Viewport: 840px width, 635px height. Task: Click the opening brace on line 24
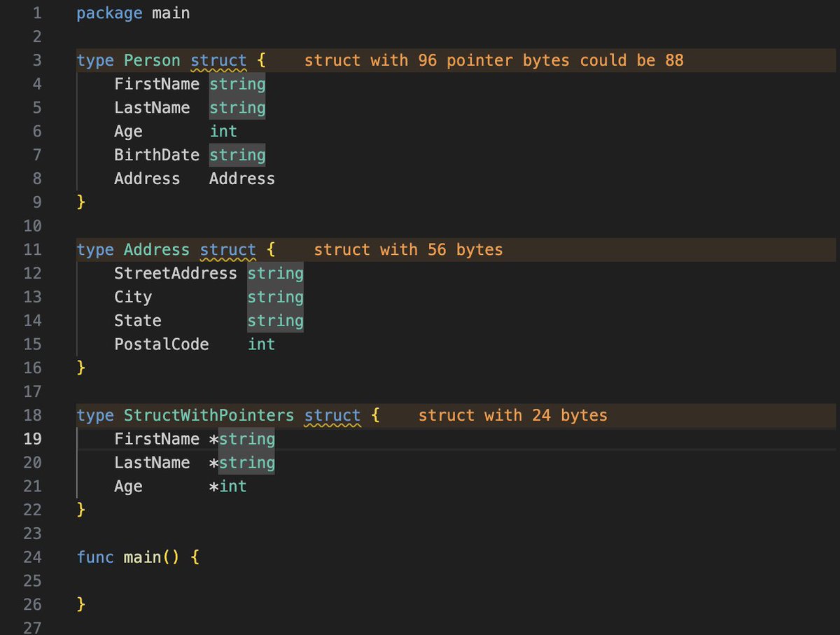point(195,558)
